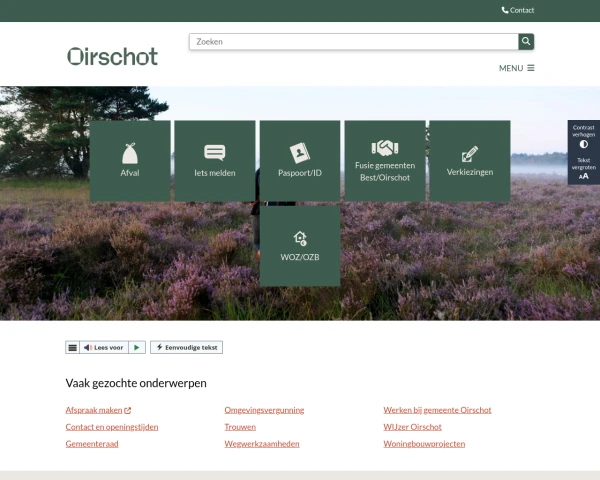
Task: Expand the MENU hamburger
Action: coord(517,68)
